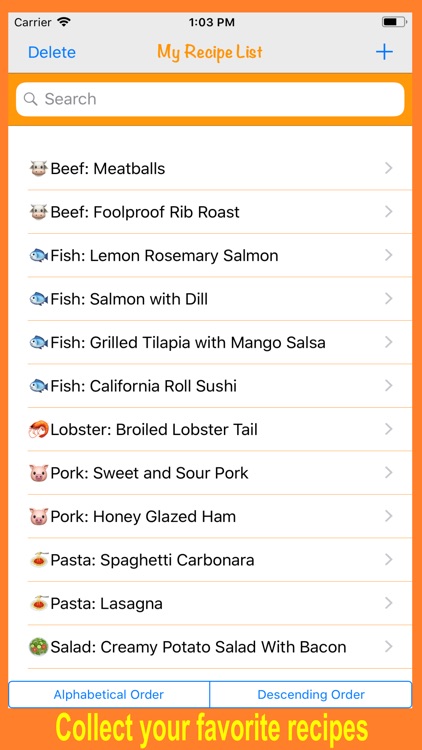422x750 pixels.
Task: Tap the plus icon to add a recipe
Action: 384,52
